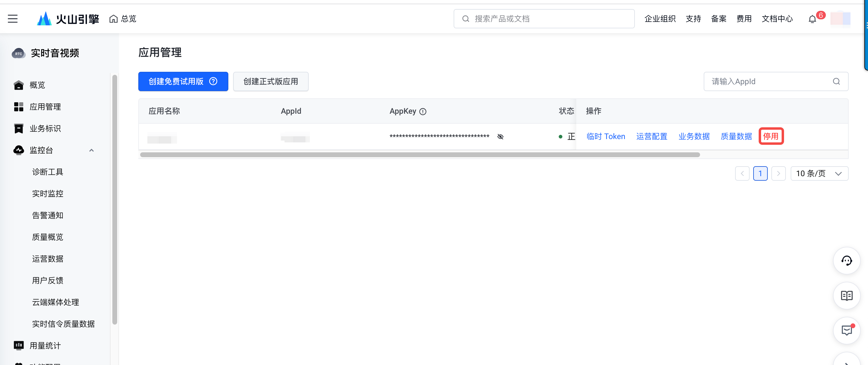Click the Volcano Engine (火山引擎) logo
This screenshot has width=868, height=365.
(x=68, y=19)
